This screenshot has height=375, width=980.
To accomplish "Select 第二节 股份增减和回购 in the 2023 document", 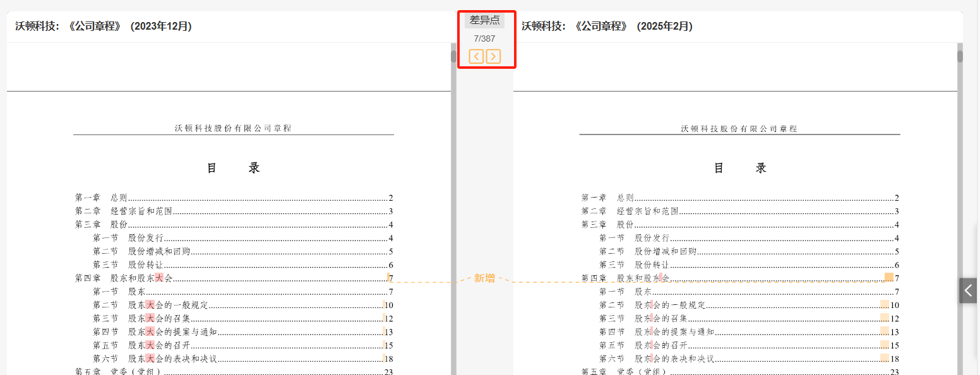I will click(243, 251).
